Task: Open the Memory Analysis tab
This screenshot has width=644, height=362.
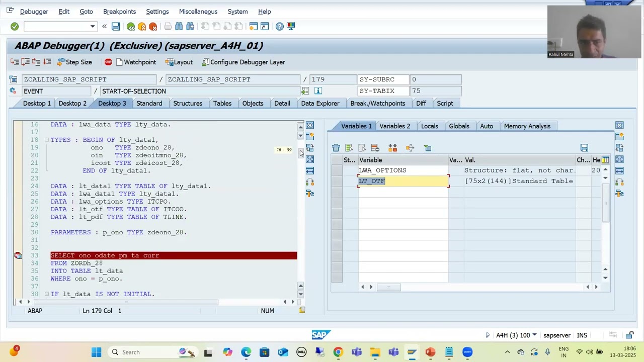Action: pyautogui.click(x=527, y=126)
